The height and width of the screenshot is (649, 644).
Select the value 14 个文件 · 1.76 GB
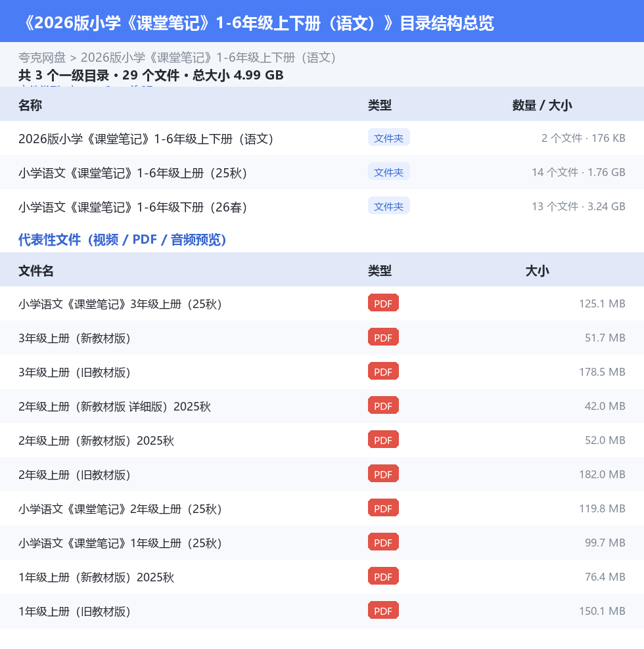point(578,172)
